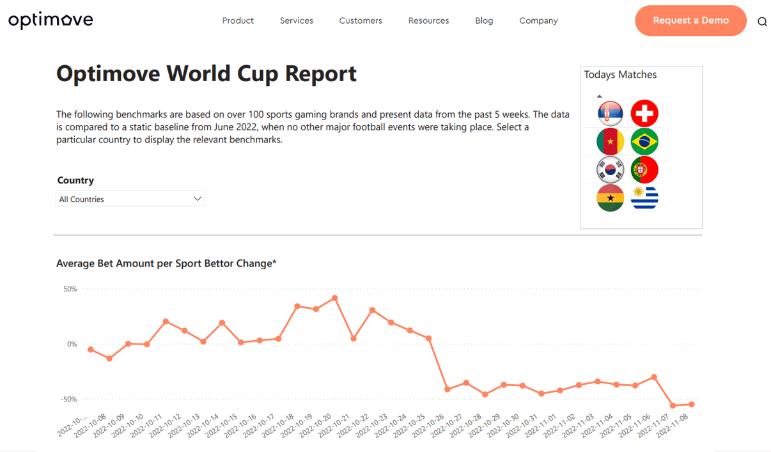The image size is (771, 452).
Task: Click the 50% axis label
Action: tap(70, 289)
